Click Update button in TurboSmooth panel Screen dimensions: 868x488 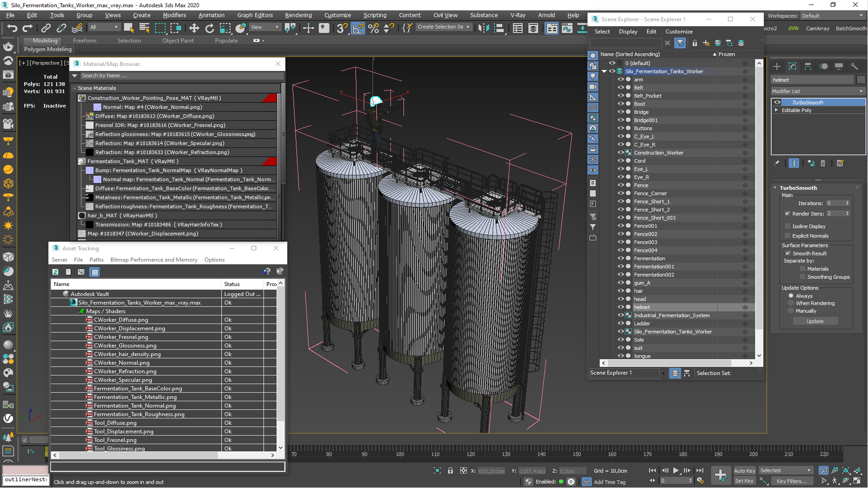(x=814, y=321)
